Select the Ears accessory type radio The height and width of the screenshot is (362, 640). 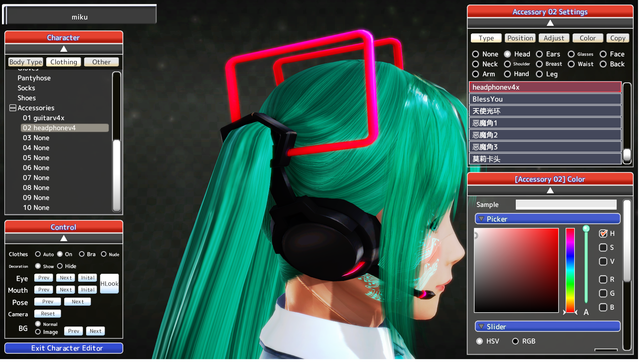539,54
